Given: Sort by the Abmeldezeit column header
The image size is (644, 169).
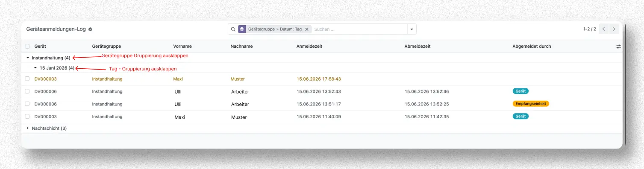Looking at the screenshot, I should (418, 46).
